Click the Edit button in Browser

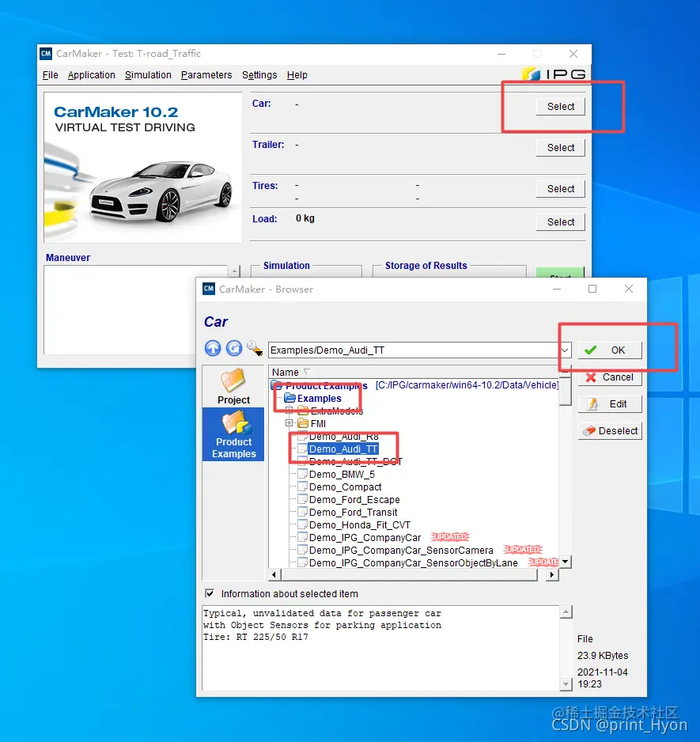610,404
